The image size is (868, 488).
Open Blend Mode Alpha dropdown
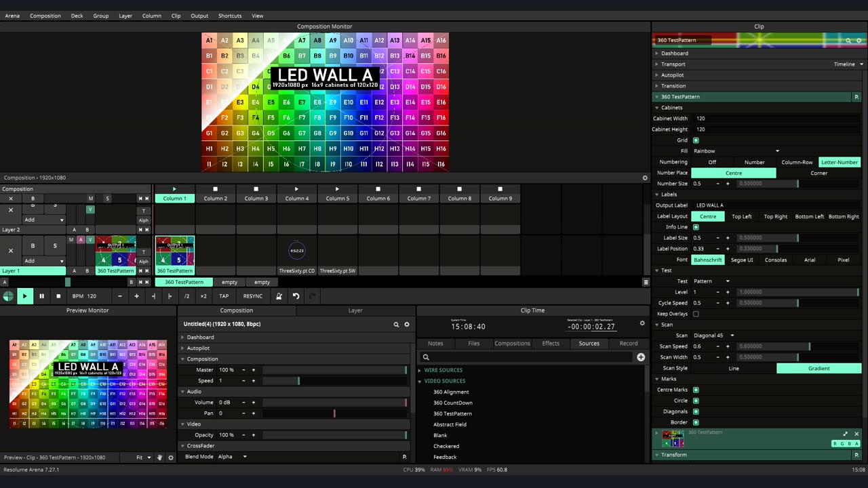tap(233, 457)
